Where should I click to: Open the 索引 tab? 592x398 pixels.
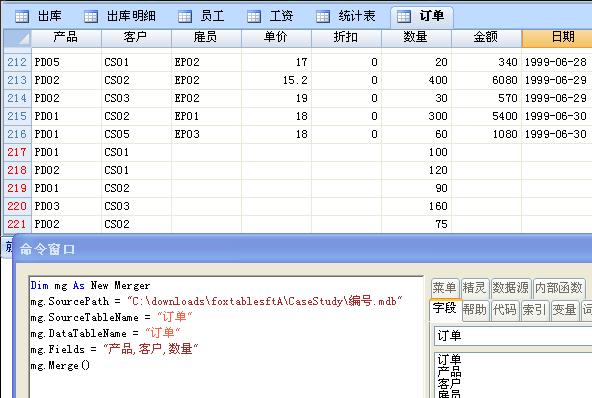tap(535, 310)
